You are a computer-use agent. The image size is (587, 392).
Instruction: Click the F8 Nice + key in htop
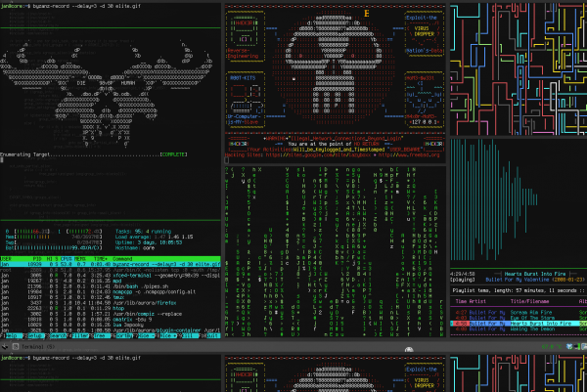coord(168,336)
